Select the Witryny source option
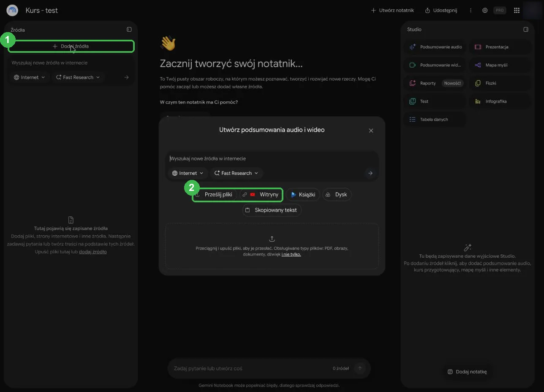Viewport: 544px width, 392px height. click(261, 195)
